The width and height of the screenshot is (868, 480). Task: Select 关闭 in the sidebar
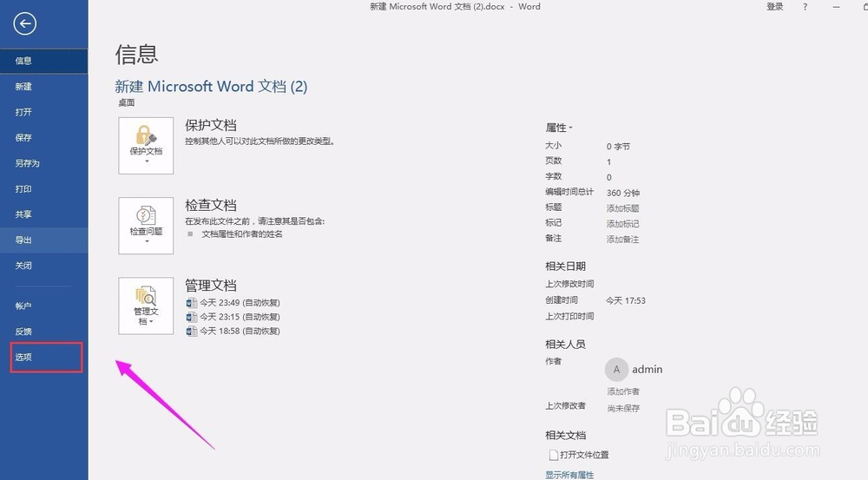pos(43,266)
